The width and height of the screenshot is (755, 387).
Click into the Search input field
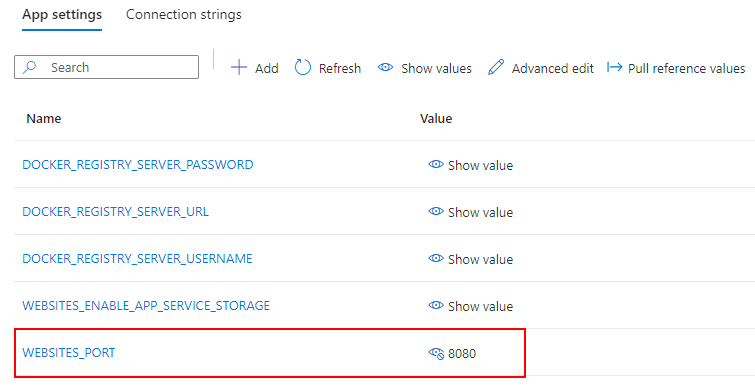coord(106,67)
